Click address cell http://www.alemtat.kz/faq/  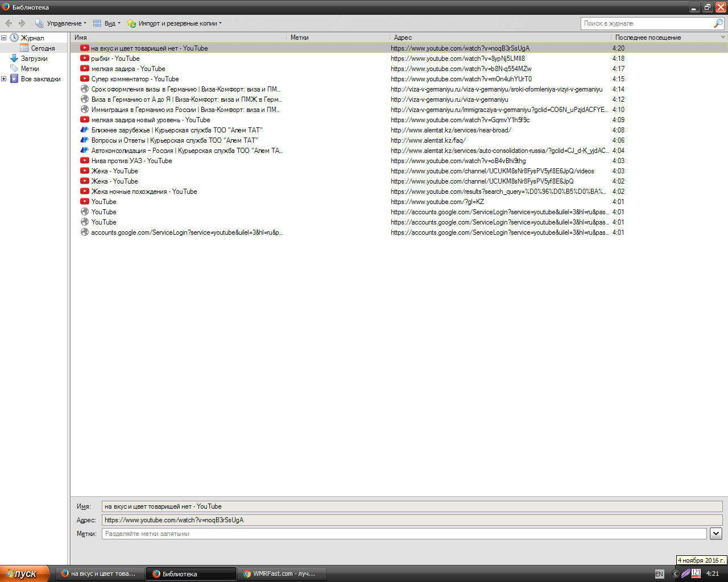point(428,140)
